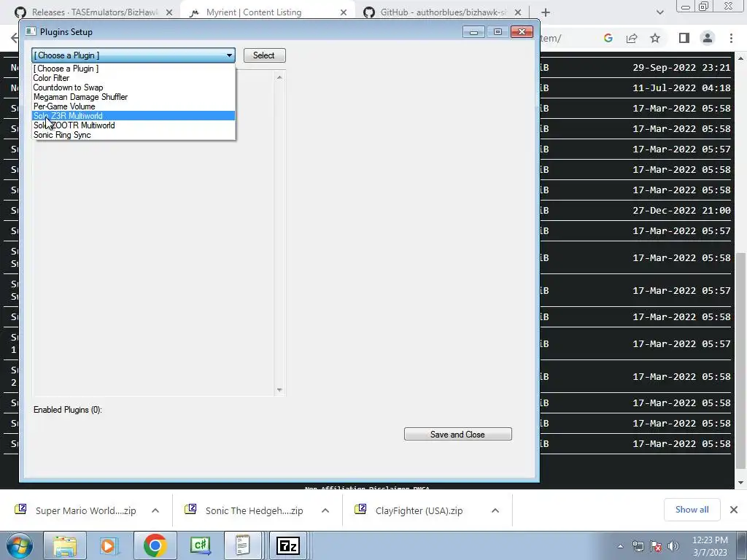The height and width of the screenshot is (560, 747).
Task: Click the volume speaker tray icon
Action: [673, 546]
